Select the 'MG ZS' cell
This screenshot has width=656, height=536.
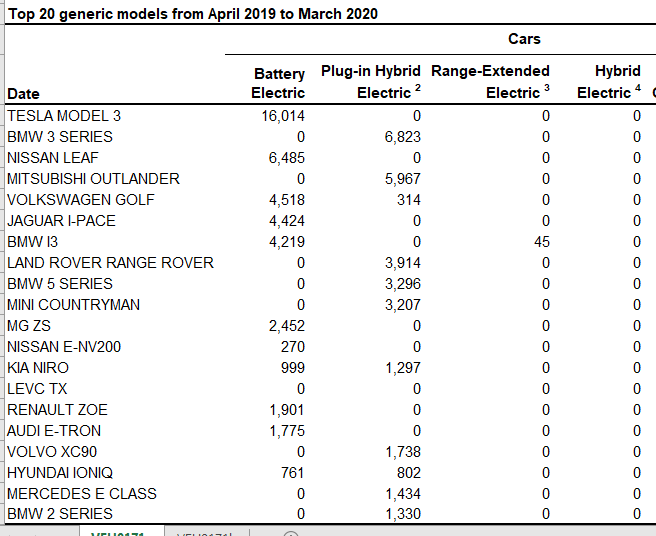(x=29, y=326)
